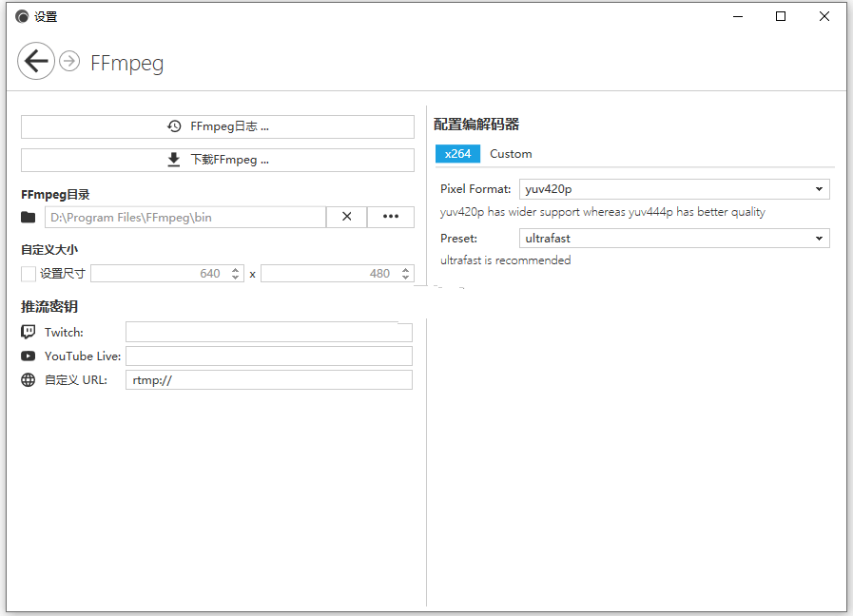Click the forward arrow navigation icon
The width and height of the screenshot is (853, 616).
[x=69, y=61]
